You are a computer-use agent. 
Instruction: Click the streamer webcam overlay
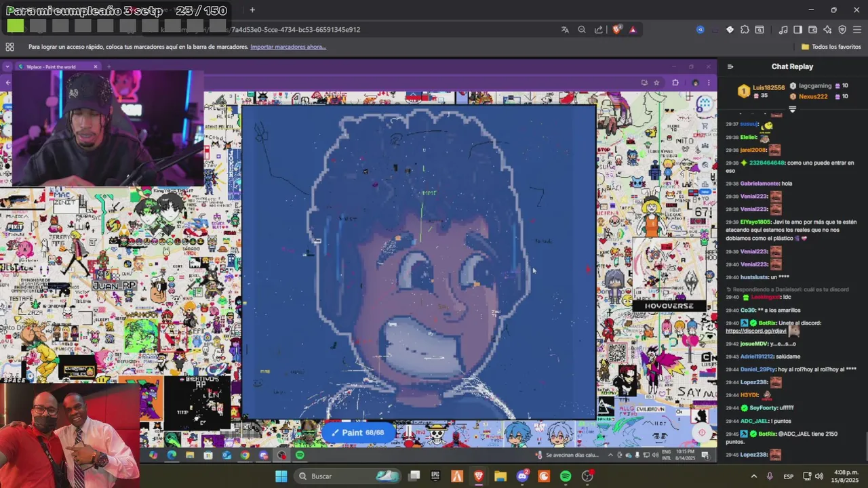(108, 128)
